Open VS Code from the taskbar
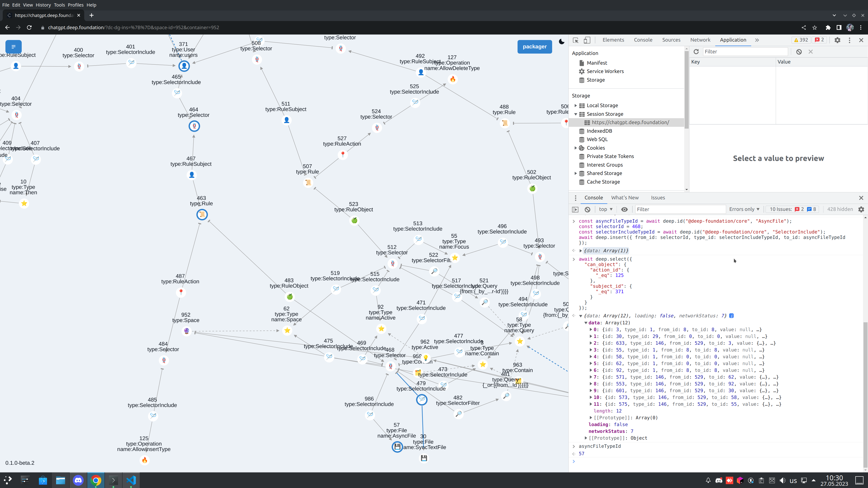 click(131, 480)
